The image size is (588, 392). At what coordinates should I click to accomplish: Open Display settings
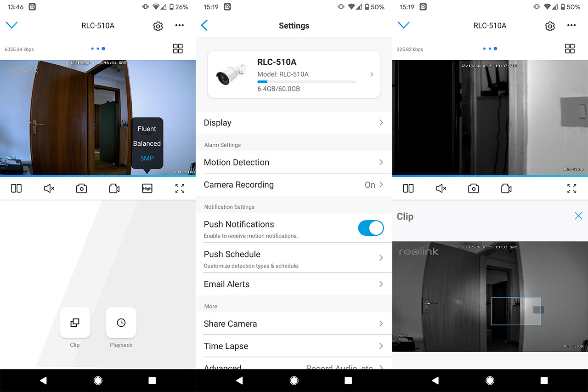tap(294, 123)
